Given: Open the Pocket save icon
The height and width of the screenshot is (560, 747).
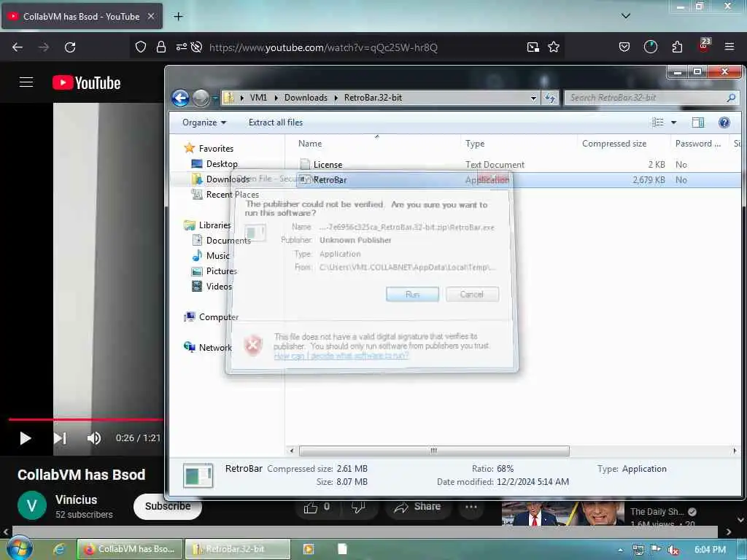Looking at the screenshot, I should (x=624, y=47).
